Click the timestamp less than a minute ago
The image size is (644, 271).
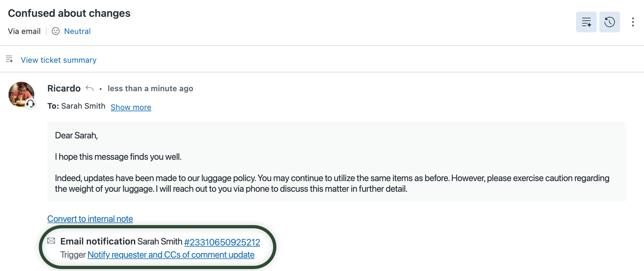[x=150, y=88]
